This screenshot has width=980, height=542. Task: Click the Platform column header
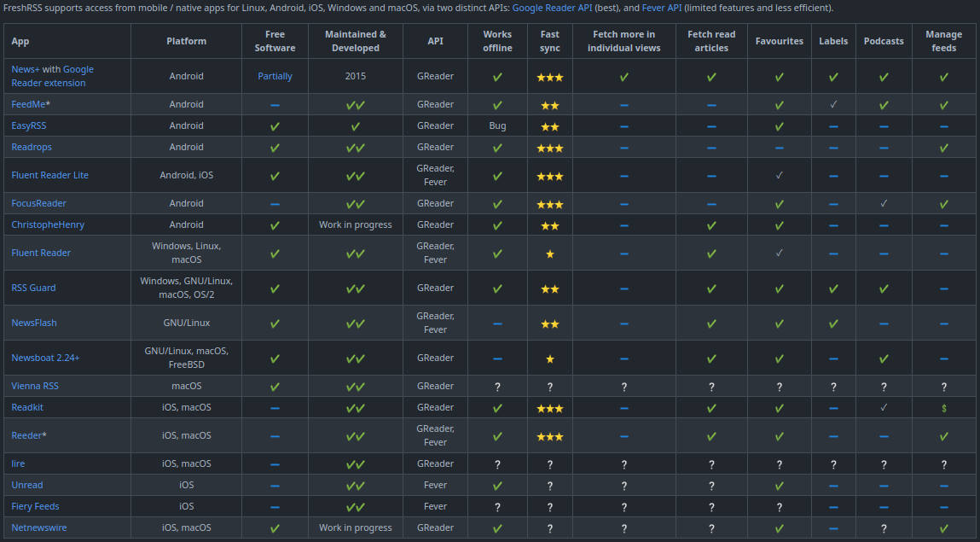click(186, 41)
